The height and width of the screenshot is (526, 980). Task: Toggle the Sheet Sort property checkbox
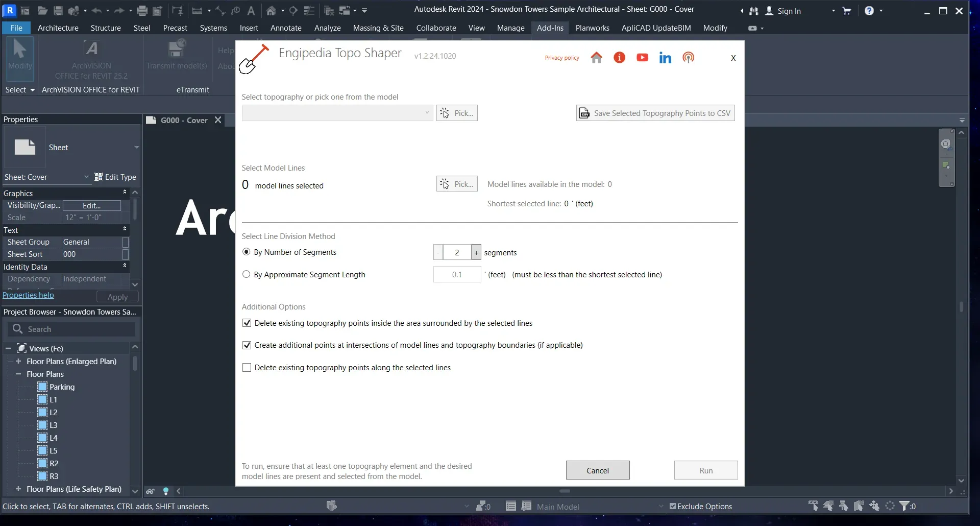point(126,254)
